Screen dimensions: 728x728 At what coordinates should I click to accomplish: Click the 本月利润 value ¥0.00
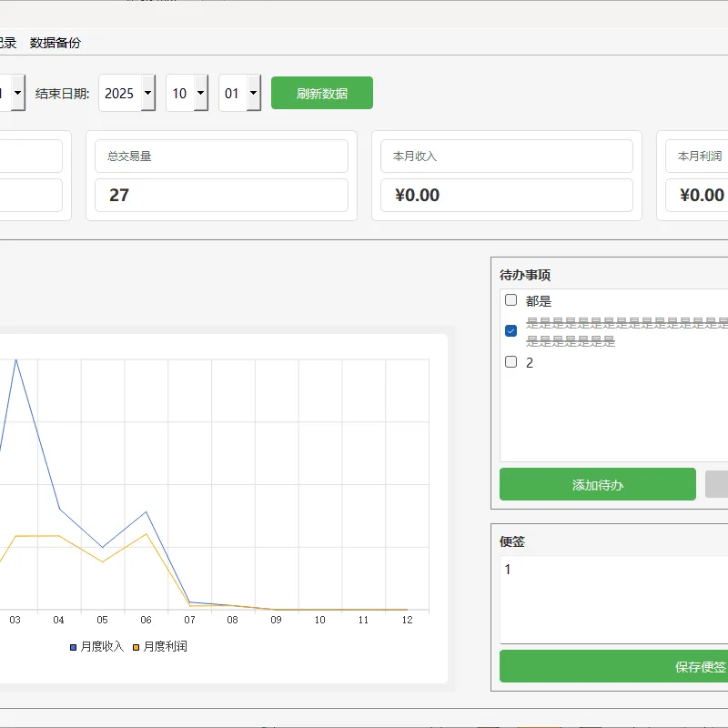702,195
